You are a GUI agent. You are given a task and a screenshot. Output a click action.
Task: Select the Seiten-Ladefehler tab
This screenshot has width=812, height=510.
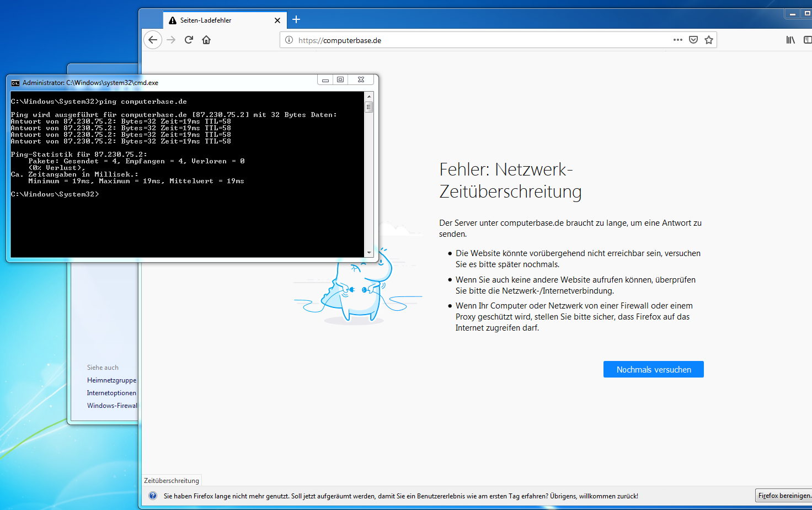click(225, 20)
